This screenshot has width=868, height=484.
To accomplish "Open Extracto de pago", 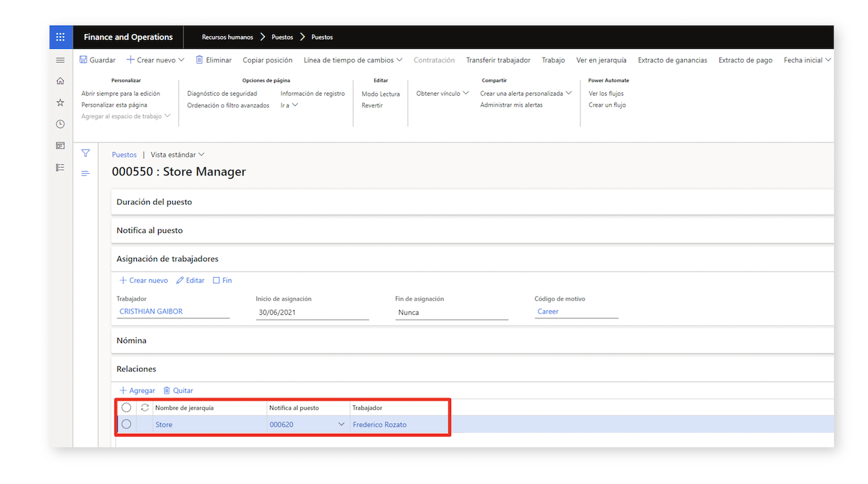I will 745,60.
